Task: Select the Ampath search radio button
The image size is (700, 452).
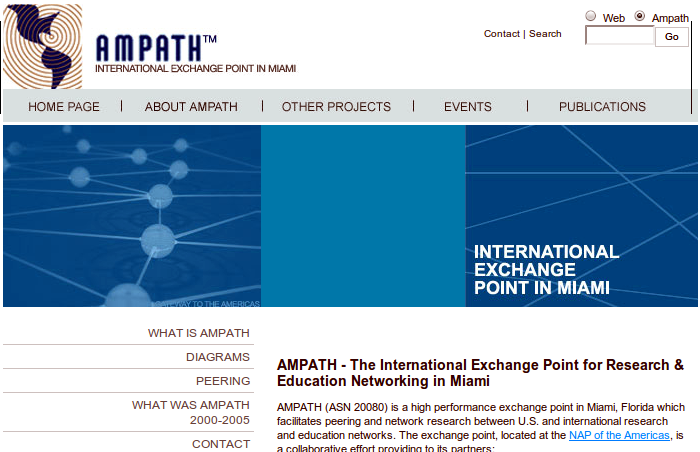Action: 640,16
